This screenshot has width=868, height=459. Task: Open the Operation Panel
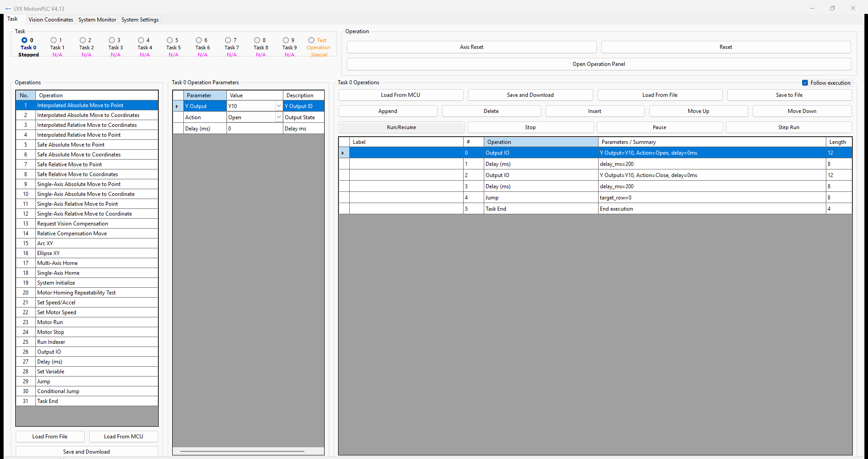[599, 64]
